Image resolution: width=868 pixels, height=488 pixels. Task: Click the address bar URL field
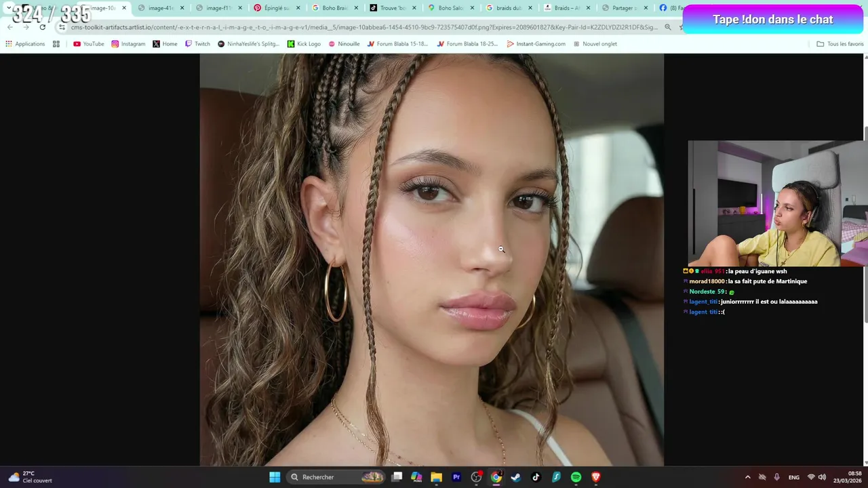364,27
